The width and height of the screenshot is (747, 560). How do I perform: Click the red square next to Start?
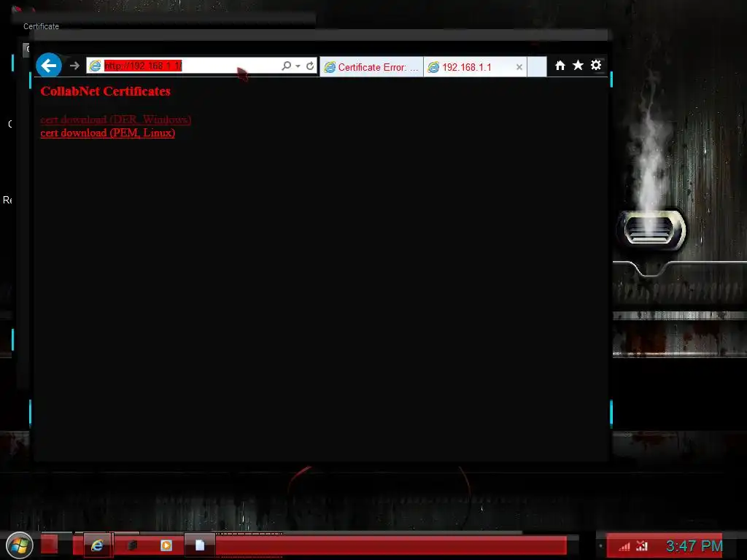[49, 545]
